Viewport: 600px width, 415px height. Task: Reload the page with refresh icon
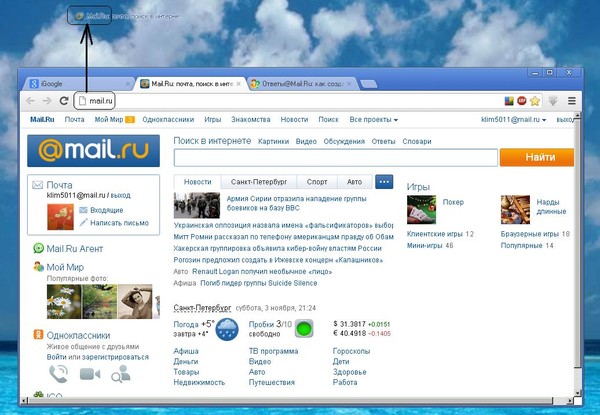tap(64, 101)
